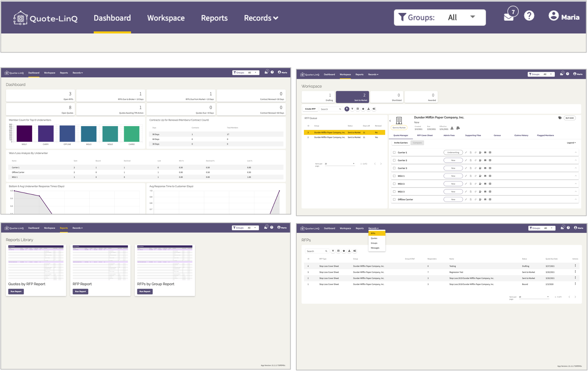Click the Workspace tab in enlarged top navbar
The height and width of the screenshot is (371, 588).
[x=166, y=18]
